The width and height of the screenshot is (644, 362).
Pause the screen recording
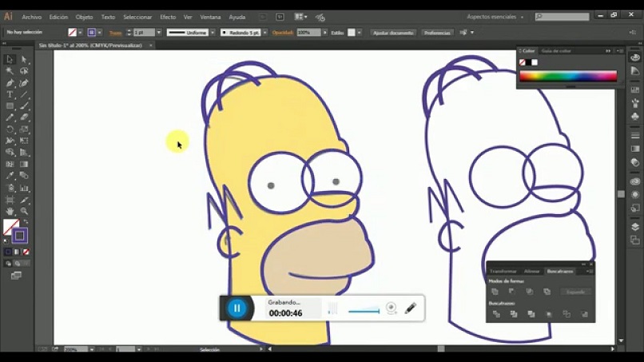point(237,308)
